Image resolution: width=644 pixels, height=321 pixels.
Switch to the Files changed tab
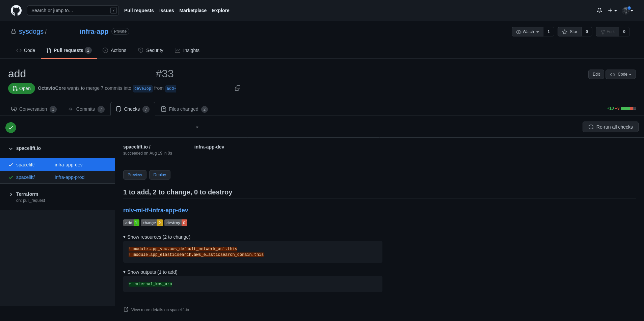[184, 109]
